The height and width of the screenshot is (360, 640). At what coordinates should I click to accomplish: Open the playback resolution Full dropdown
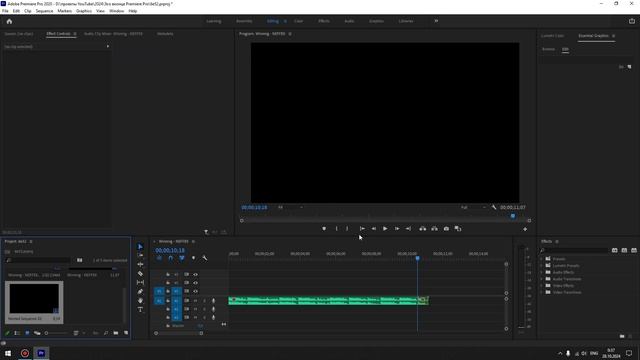tap(473, 207)
